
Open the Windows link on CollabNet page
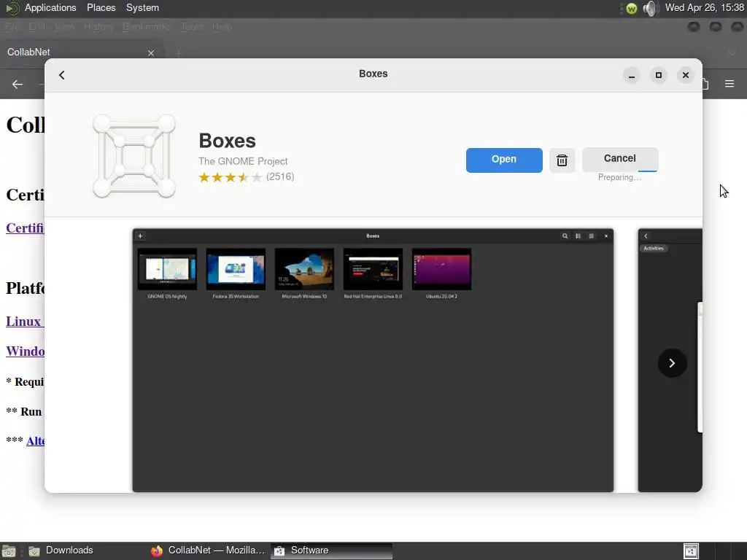pos(25,351)
